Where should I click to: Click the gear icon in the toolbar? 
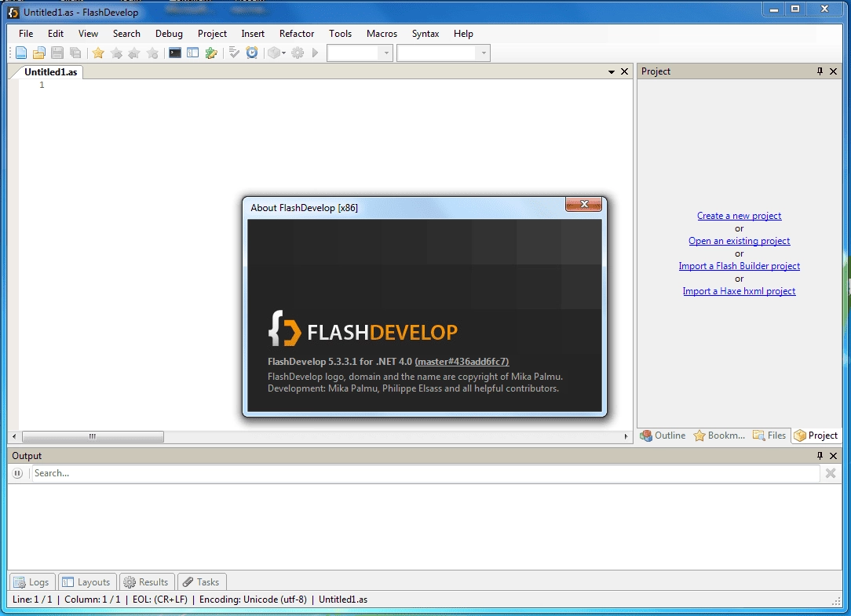click(x=298, y=53)
